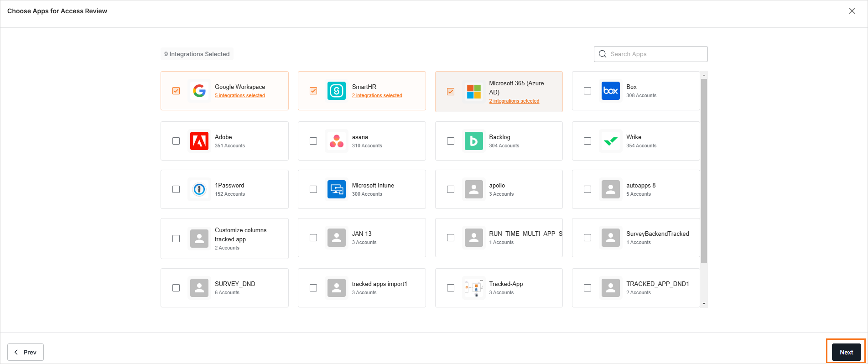This screenshot has height=364, width=868.
Task: Click the RUN_TIME_MULTI_APP placeholder icon
Action: (x=474, y=238)
